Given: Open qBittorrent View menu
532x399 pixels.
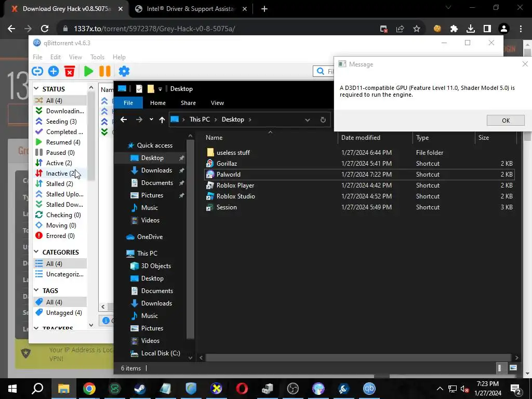Looking at the screenshot, I should click(75, 57).
